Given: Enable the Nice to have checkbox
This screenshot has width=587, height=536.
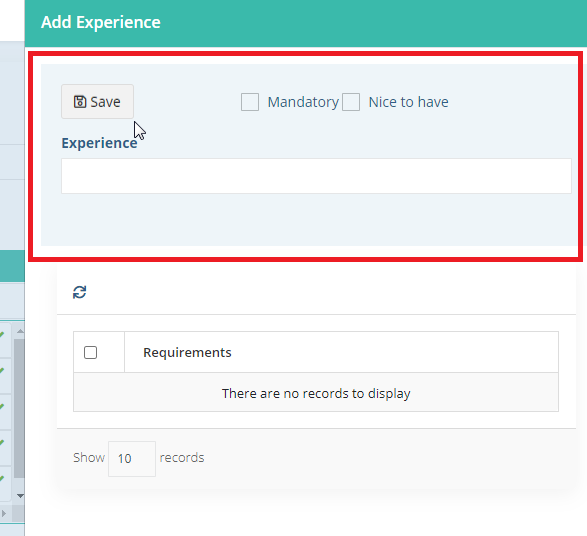Looking at the screenshot, I should point(351,102).
